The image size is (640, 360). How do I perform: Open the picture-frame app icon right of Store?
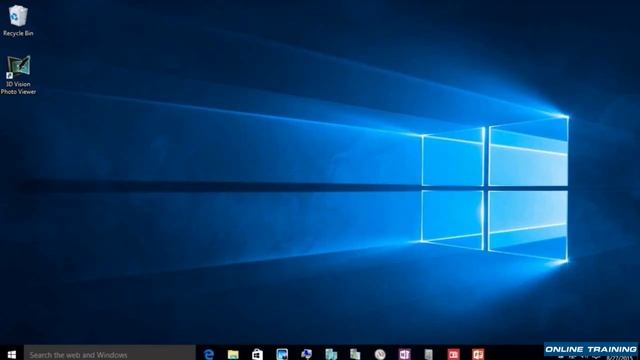click(x=282, y=354)
